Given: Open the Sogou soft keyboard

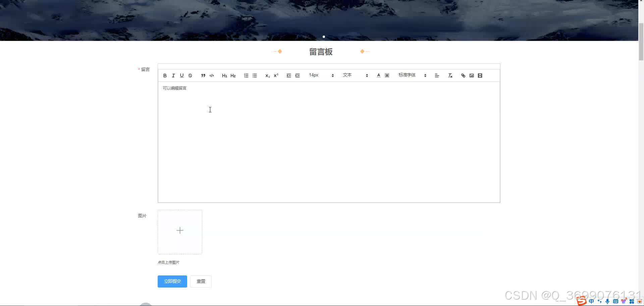Looking at the screenshot, I should [615, 301].
